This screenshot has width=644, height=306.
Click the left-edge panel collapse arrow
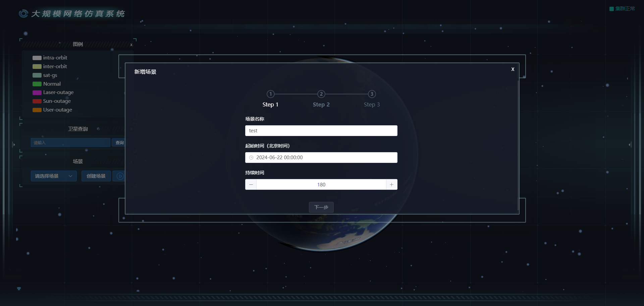click(x=13, y=145)
